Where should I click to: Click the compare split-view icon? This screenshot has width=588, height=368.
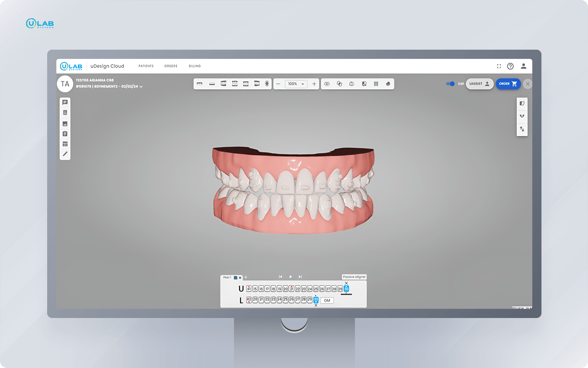tap(364, 84)
